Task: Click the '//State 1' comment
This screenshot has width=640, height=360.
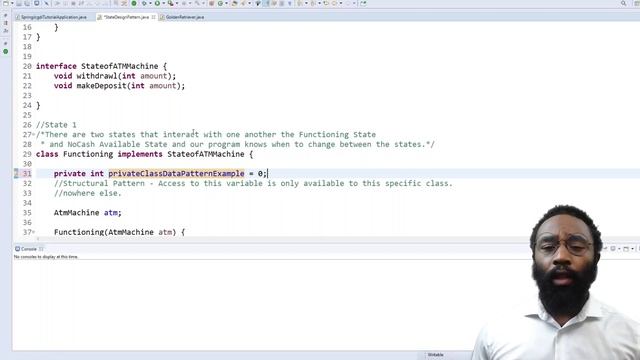Action: click(x=56, y=125)
